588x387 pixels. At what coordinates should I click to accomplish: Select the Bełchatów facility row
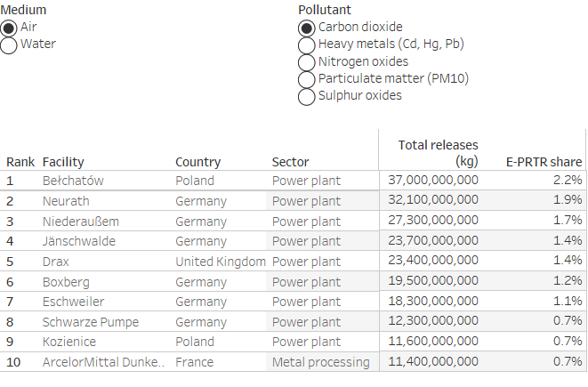pyautogui.click(x=293, y=181)
